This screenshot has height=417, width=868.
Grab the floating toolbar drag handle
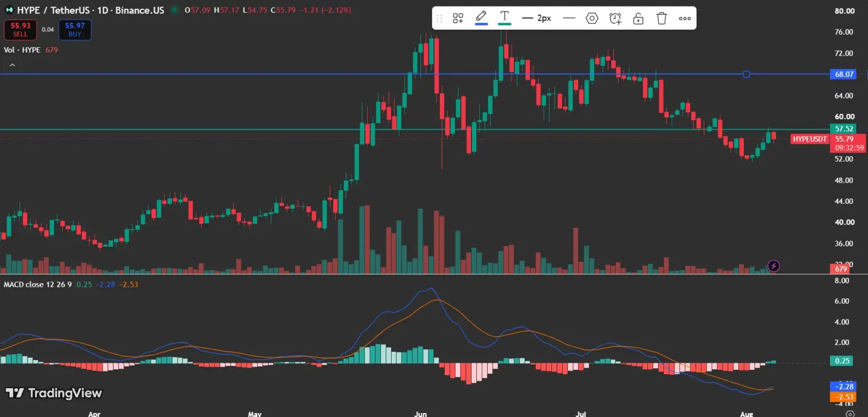pyautogui.click(x=439, y=18)
